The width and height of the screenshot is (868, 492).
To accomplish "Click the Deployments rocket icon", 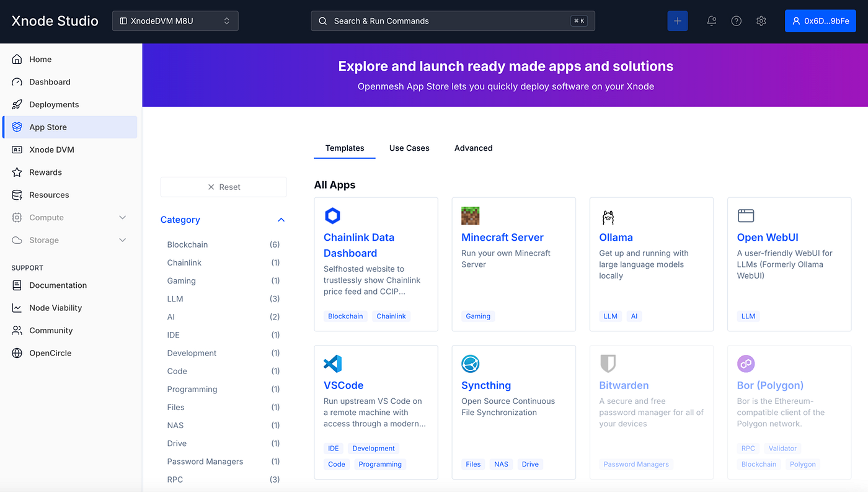I will (x=17, y=105).
